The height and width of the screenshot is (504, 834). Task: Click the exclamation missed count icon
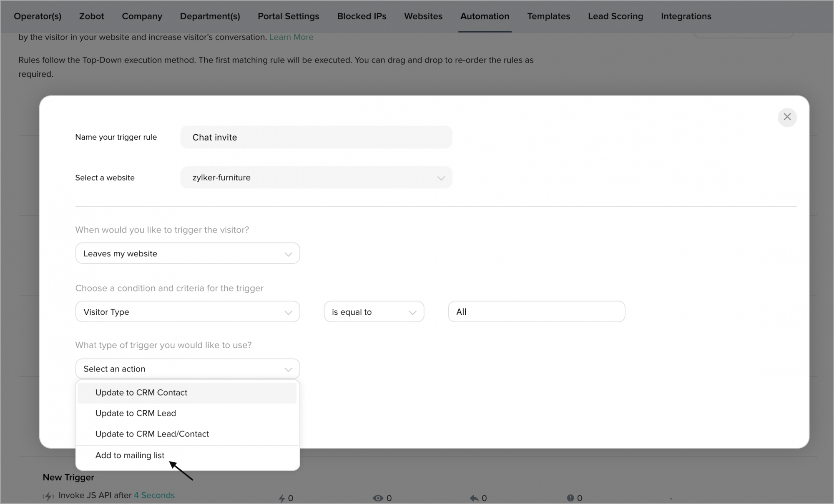pos(570,498)
